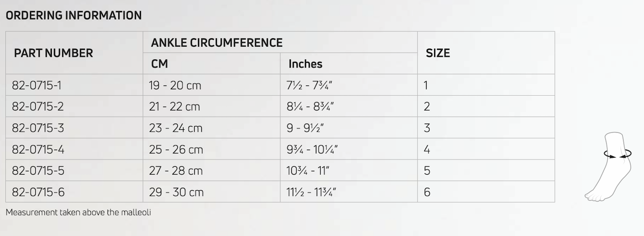644x236 pixels.
Task: Select part number 82-0715-1
Action: 37,85
